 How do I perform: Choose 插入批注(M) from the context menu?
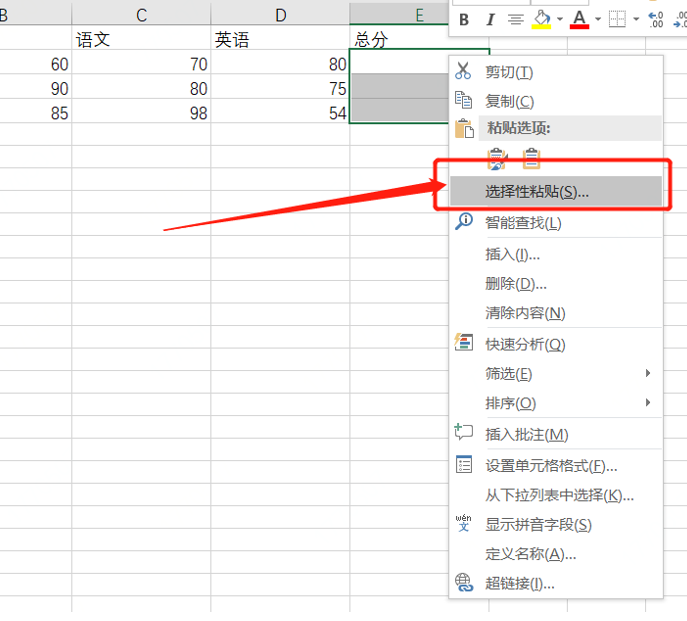[556, 434]
